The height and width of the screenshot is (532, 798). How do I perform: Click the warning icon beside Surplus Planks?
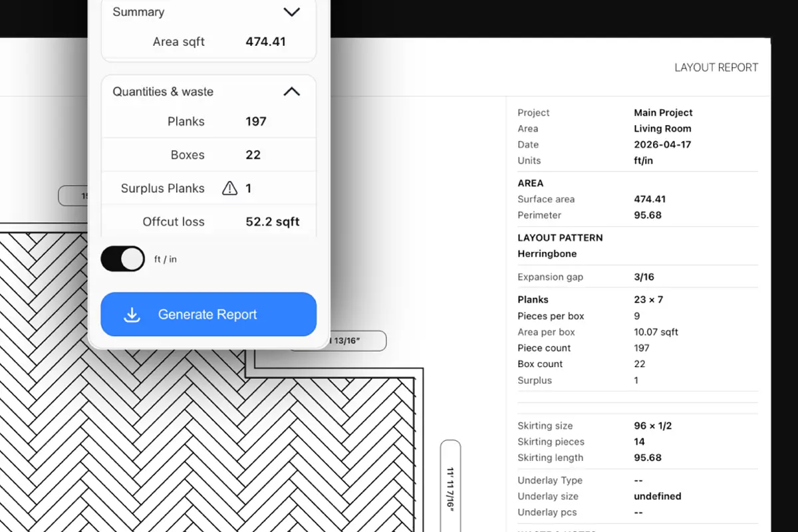[229, 188]
